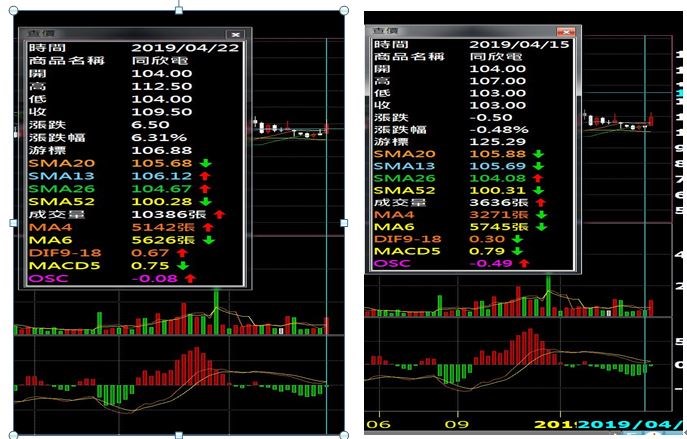
Task: Click the OSC red up arrow beside -0.08
Action: [190, 278]
